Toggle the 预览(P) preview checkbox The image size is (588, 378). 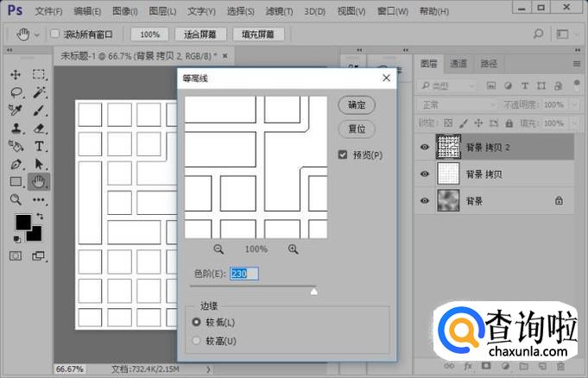[x=343, y=154]
